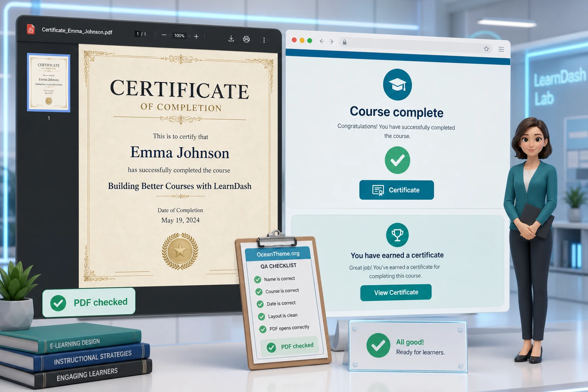Click the 'All good!' checkmark icon
This screenshot has width=588, height=392.
tap(378, 345)
